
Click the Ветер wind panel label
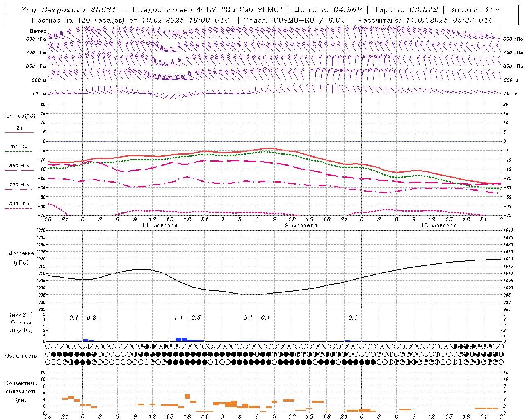click(x=38, y=31)
